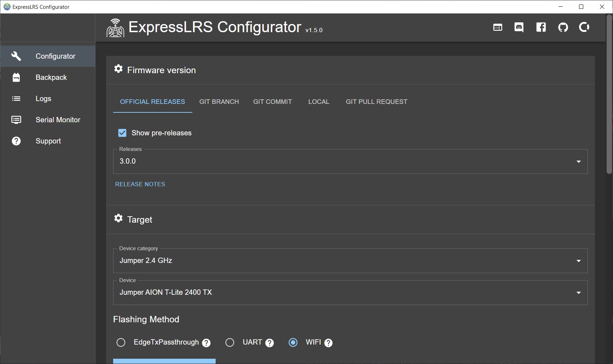Minimize the ExpressLRS Configurator window
Viewport: 613px width, 364px height.
pyautogui.click(x=561, y=7)
